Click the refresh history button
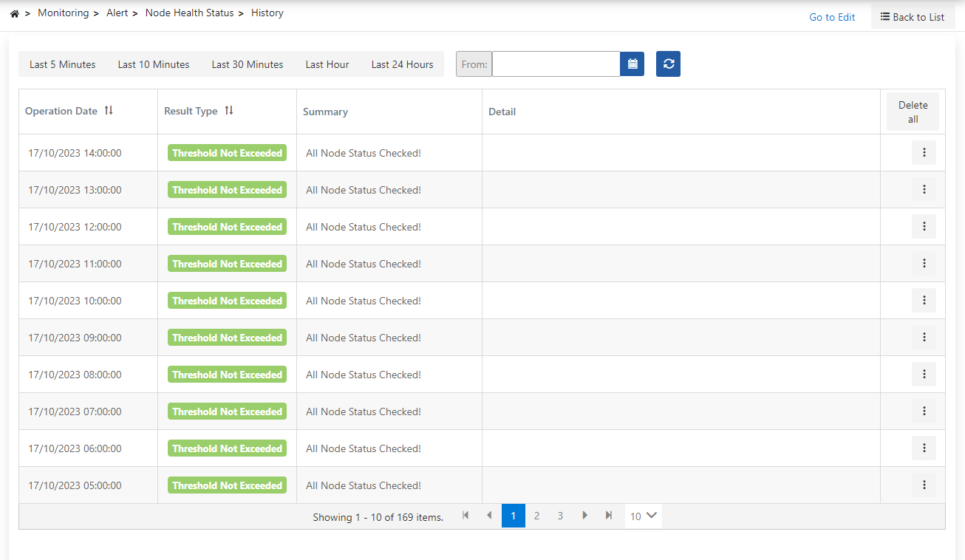 point(668,64)
